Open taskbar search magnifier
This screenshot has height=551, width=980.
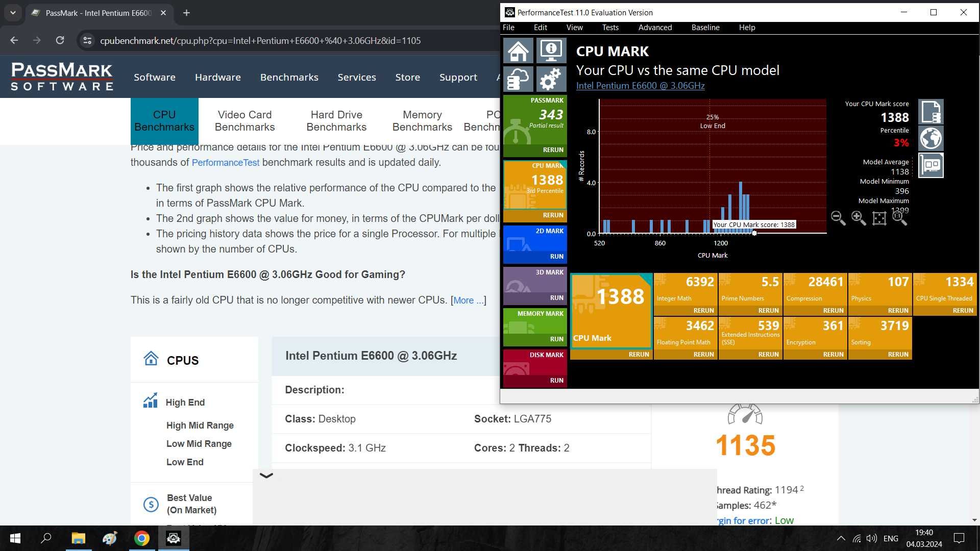pyautogui.click(x=46, y=538)
